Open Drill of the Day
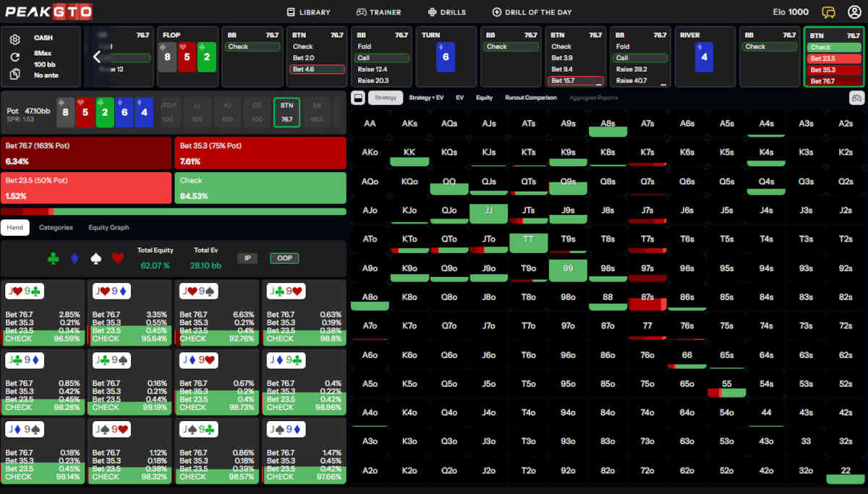The width and height of the screenshot is (868, 494). point(533,12)
